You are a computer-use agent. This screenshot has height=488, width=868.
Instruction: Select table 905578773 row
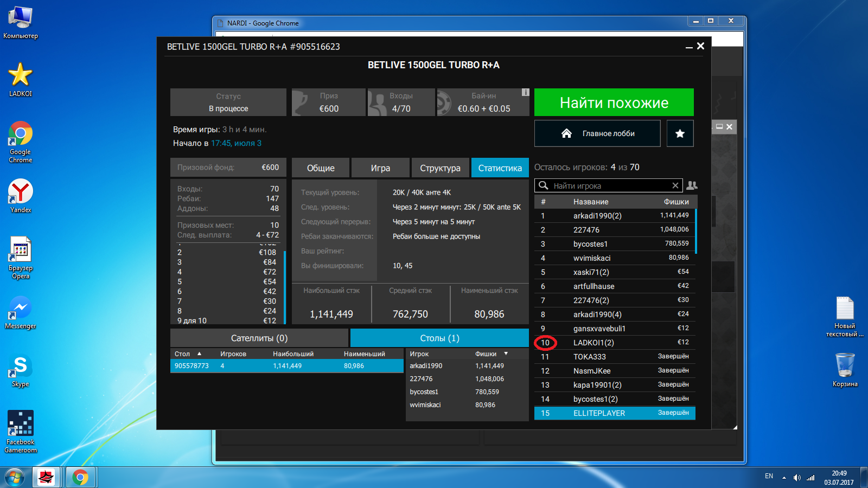pyautogui.click(x=286, y=366)
